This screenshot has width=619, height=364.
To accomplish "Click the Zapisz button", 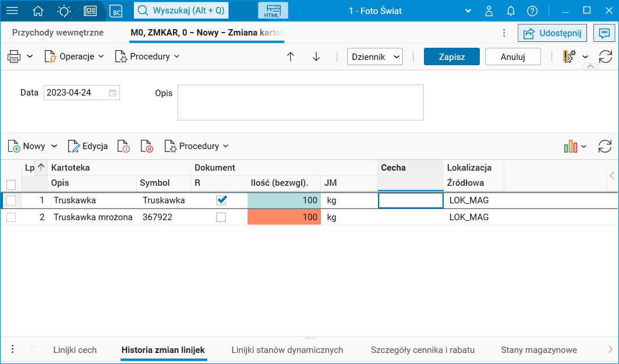I will 452,57.
